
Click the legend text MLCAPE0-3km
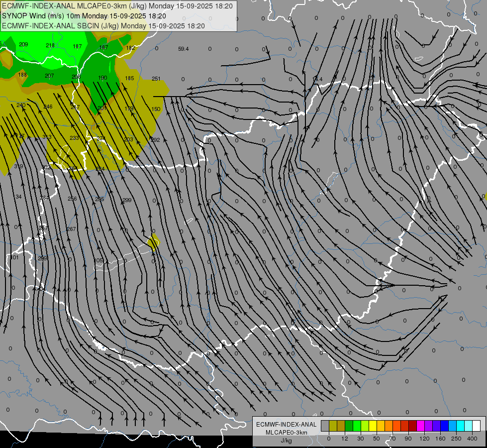pos(287,433)
